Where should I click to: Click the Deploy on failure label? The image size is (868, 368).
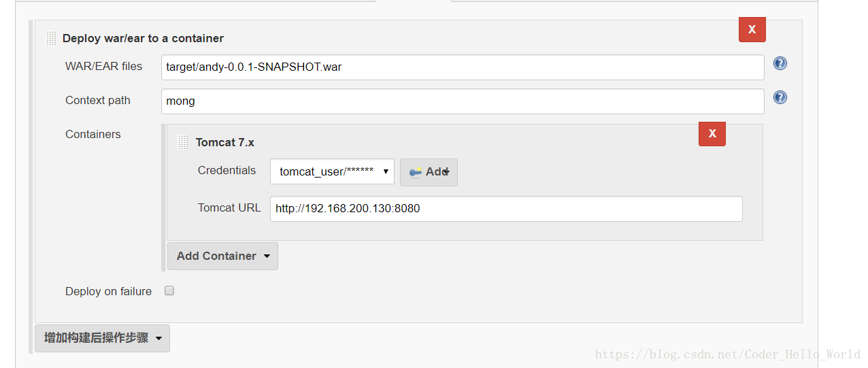point(108,291)
